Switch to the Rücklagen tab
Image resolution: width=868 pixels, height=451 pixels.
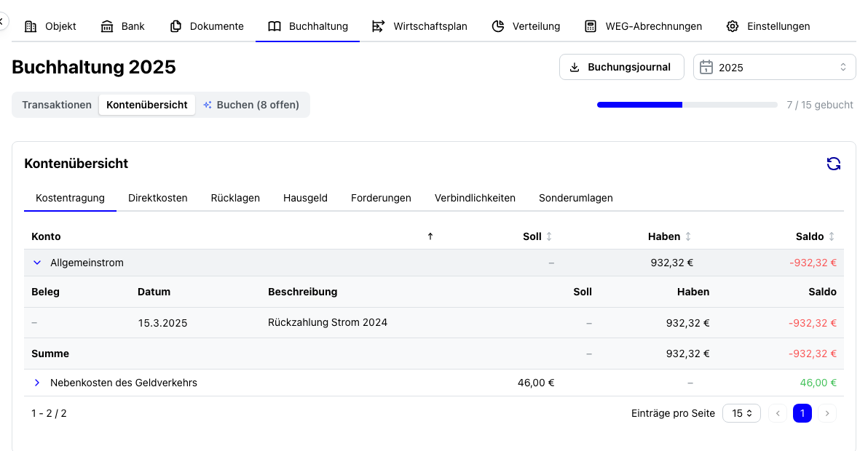235,199
